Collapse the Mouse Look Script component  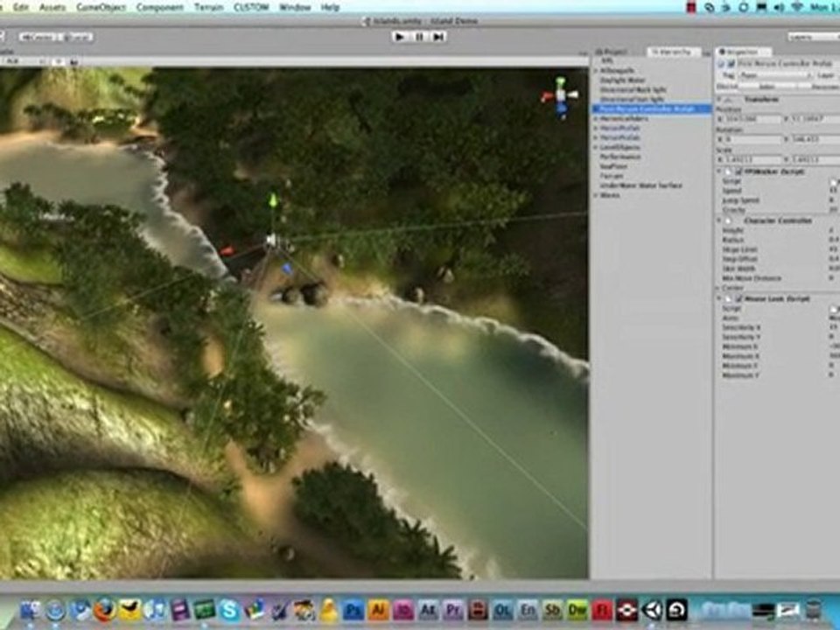pos(720,298)
